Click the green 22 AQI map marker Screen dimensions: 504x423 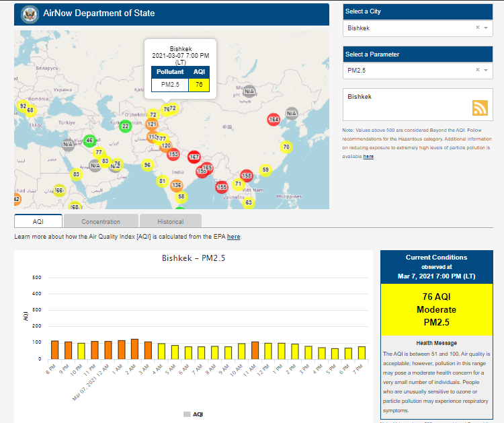coord(125,126)
